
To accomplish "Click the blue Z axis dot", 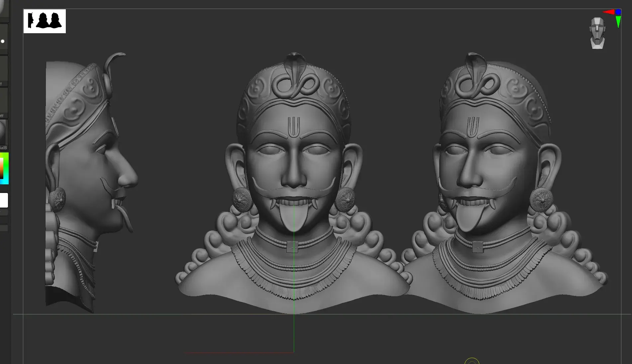I will (x=618, y=12).
